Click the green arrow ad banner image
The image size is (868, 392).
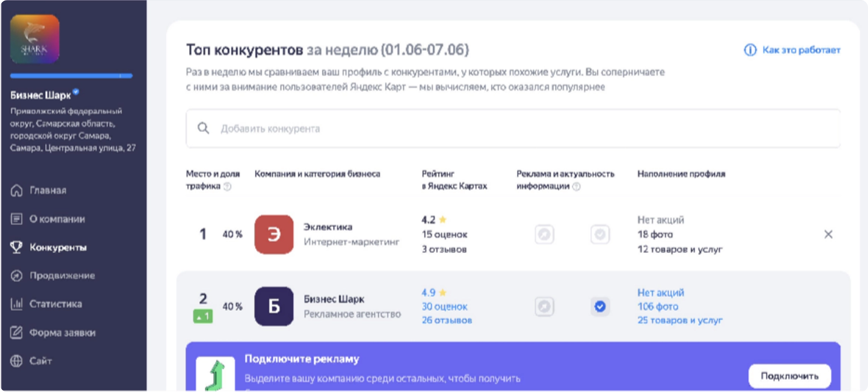(215, 374)
